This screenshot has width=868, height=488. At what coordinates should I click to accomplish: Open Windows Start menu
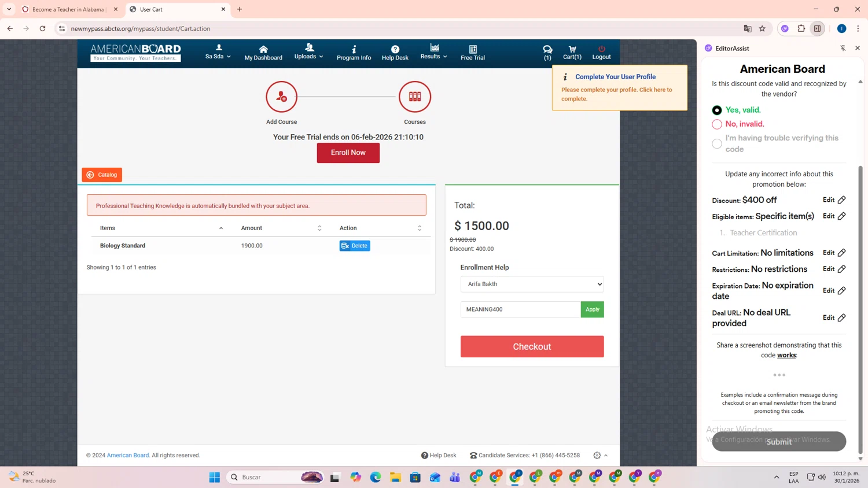tap(215, 477)
